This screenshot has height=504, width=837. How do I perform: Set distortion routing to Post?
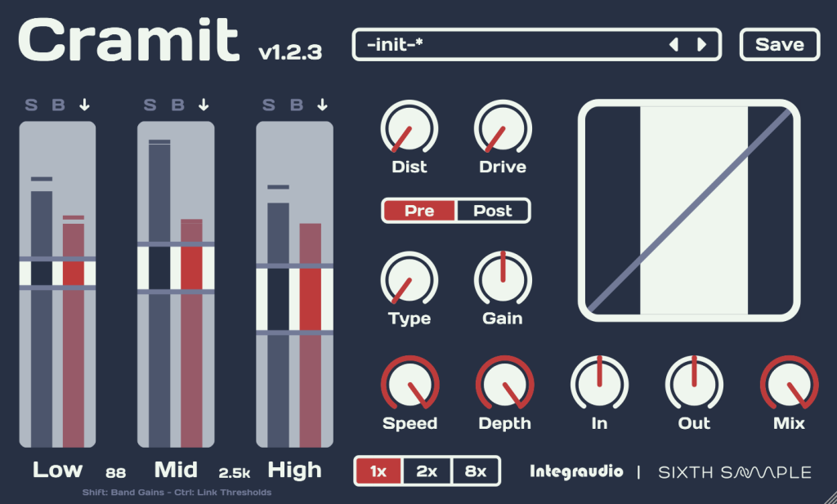493,211
